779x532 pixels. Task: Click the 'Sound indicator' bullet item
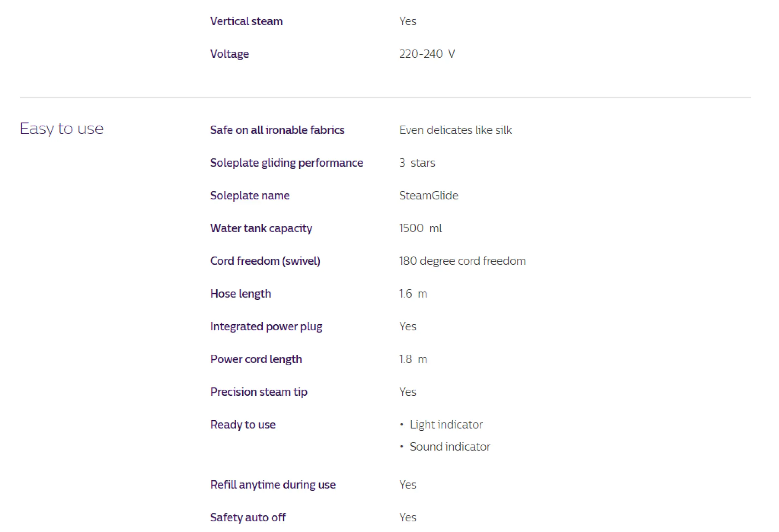tap(450, 447)
